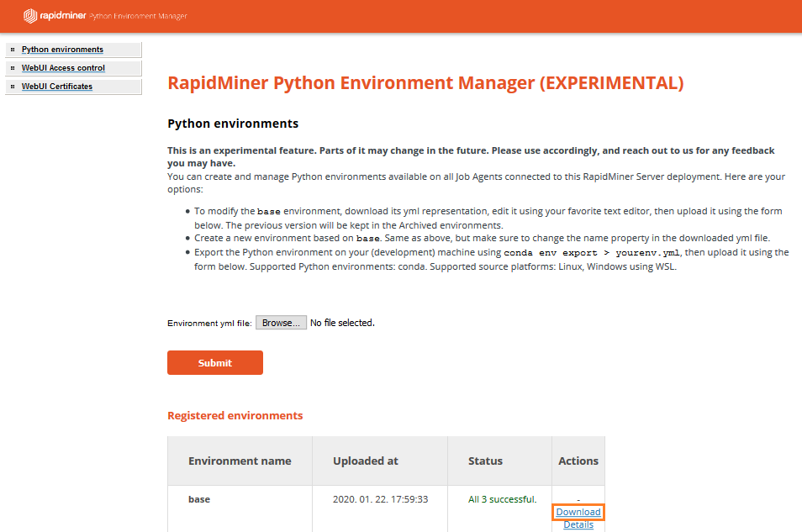Click the RapidMiner logo in header
This screenshot has width=802, height=532.
click(55, 16)
